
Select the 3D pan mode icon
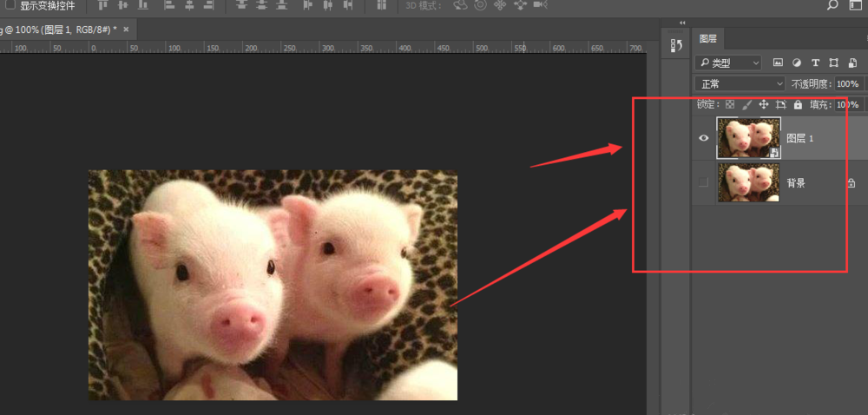click(x=501, y=5)
